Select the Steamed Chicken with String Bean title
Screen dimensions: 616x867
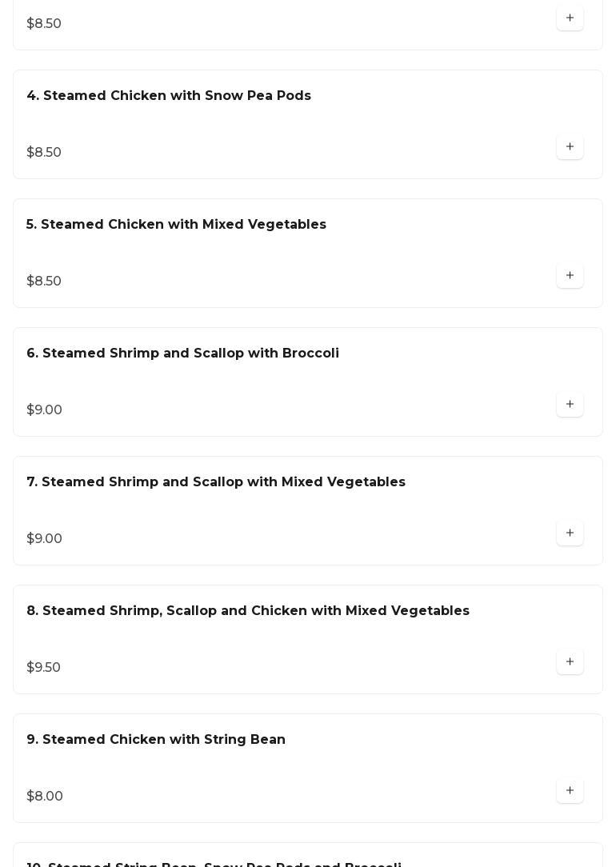click(x=156, y=740)
